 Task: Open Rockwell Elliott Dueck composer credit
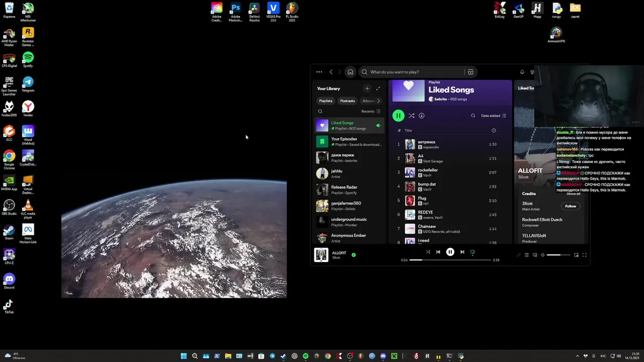tap(542, 220)
